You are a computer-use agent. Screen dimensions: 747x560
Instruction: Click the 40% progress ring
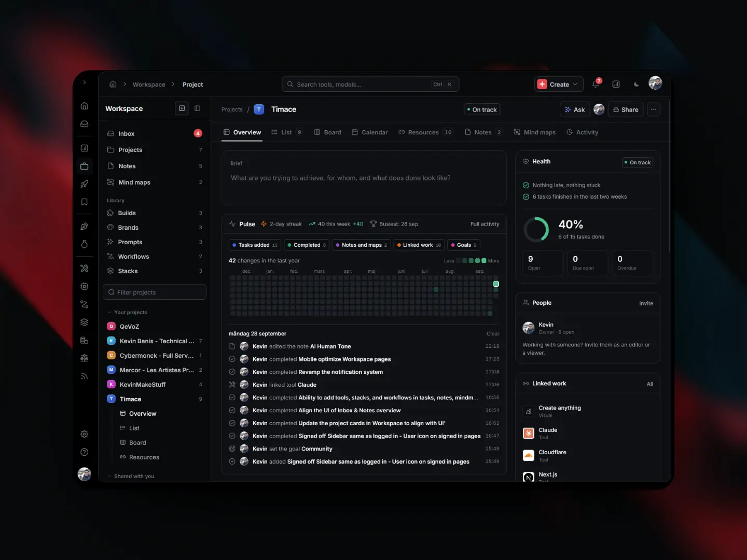(536, 230)
